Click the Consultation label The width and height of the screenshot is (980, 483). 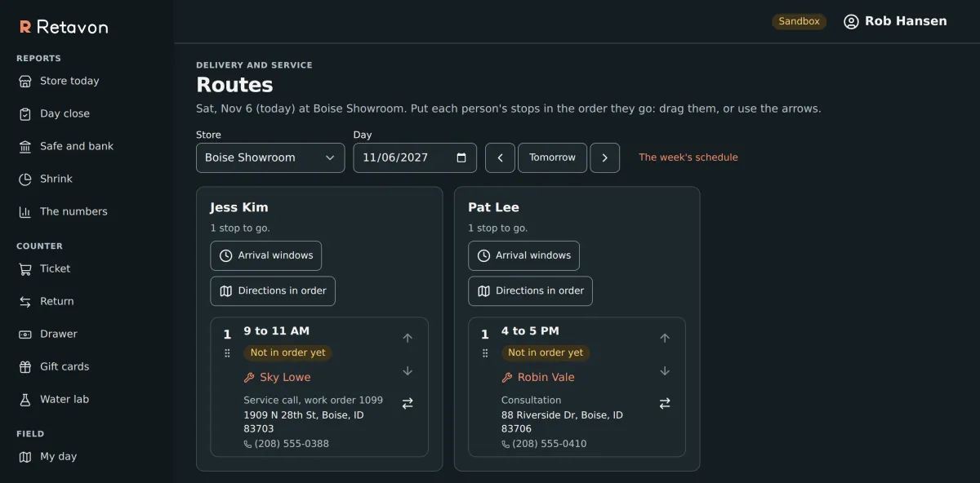pos(531,400)
